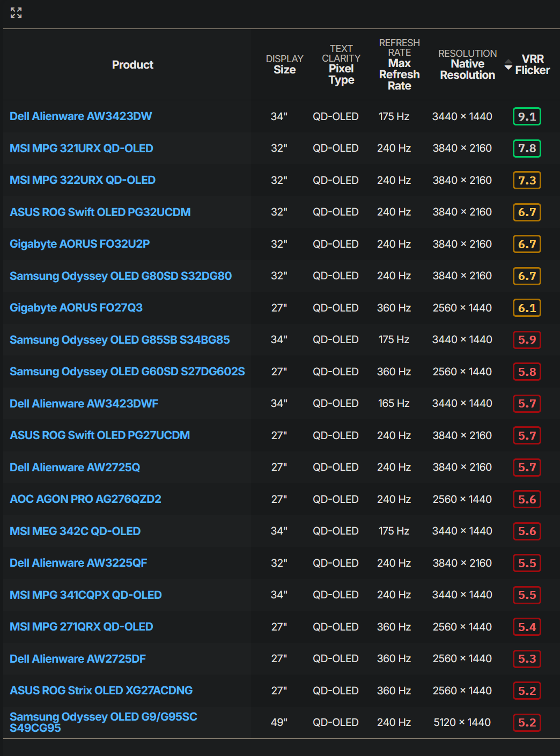
Task: Select 34" size in MSI 341CQPX row
Action: point(279,595)
